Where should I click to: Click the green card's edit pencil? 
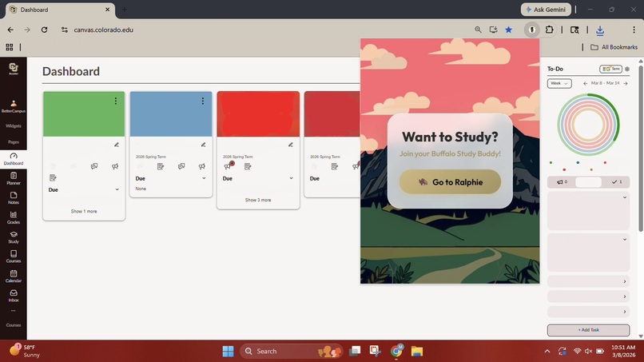(117, 145)
